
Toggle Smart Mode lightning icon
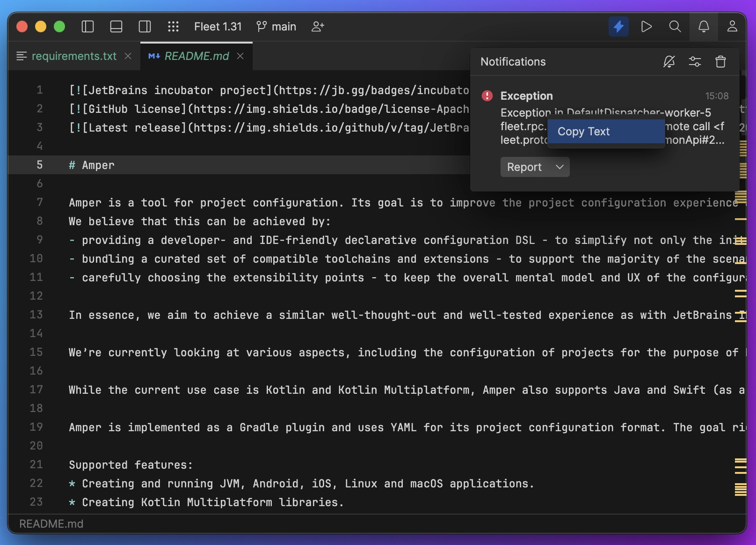click(618, 27)
